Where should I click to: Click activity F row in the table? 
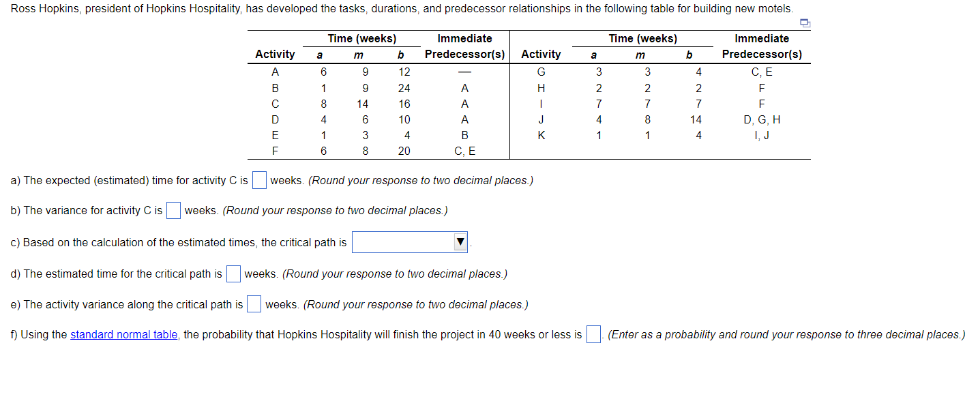[x=275, y=151]
